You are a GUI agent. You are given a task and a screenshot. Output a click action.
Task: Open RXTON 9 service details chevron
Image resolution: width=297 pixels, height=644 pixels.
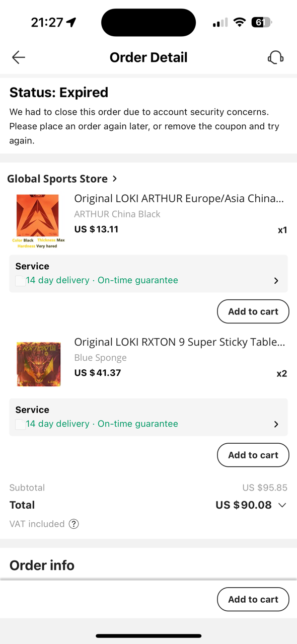pos(276,424)
